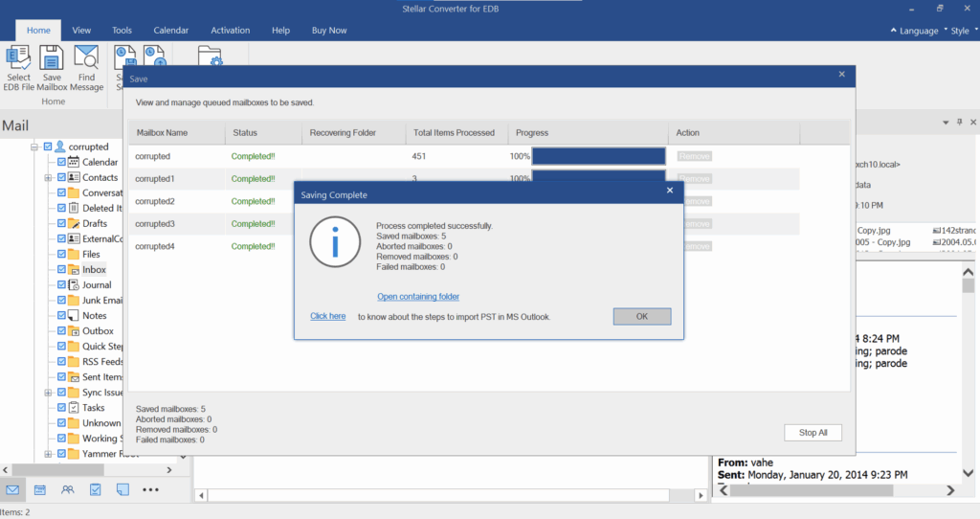The width and height of the screenshot is (980, 519).
Task: Toggle the Calendar folder checkbox
Action: (x=61, y=162)
